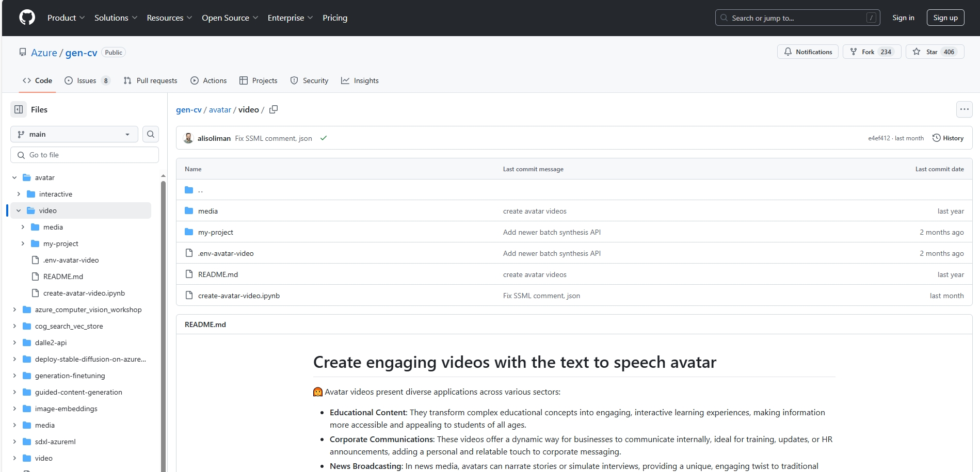980x472 pixels.
Task: Click the 'Fix SSML comment, json' commit message header
Action: (274, 138)
